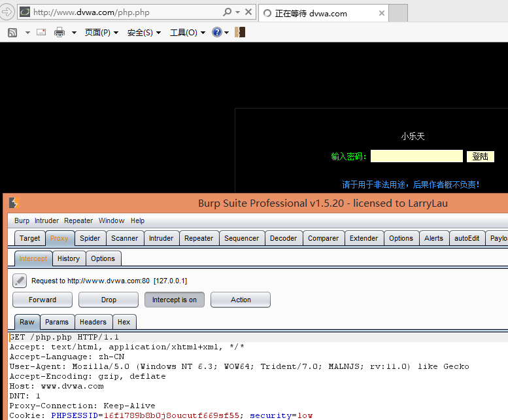The height and width of the screenshot is (420, 508).
Task: Stop page loading with the X icon
Action: (x=249, y=12)
